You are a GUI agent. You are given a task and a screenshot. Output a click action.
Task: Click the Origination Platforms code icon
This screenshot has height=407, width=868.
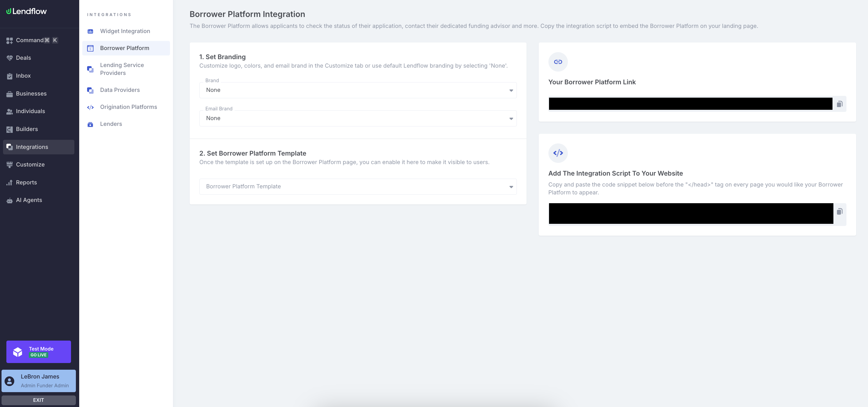(x=90, y=107)
